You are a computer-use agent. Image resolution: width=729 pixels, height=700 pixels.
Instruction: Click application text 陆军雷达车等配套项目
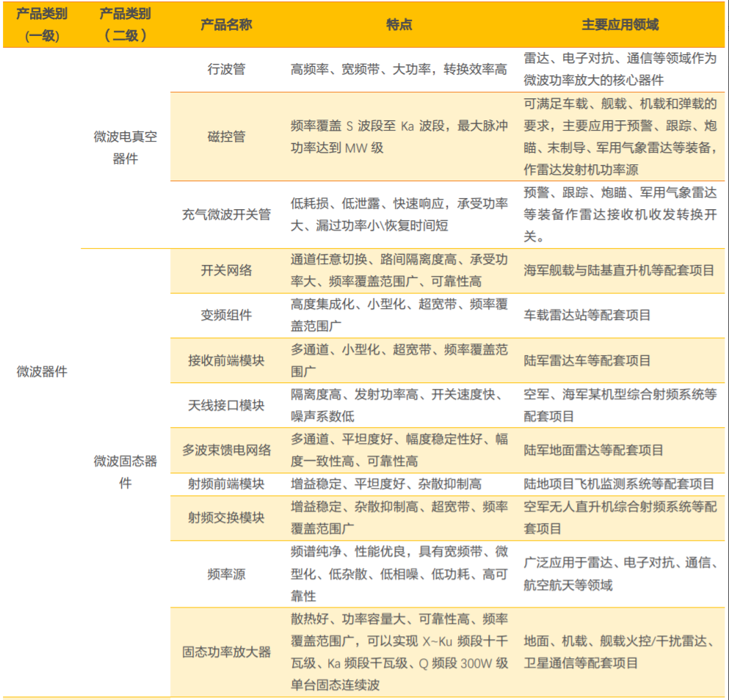pyautogui.click(x=587, y=360)
